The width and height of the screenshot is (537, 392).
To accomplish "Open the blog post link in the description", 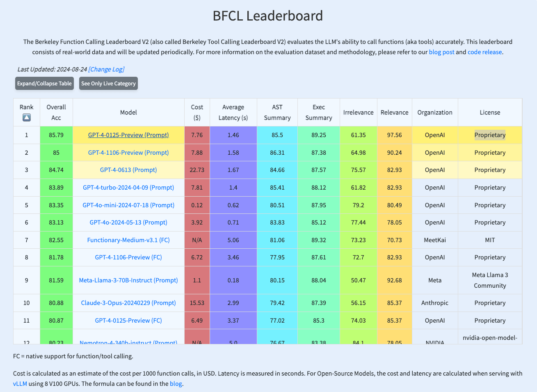I will coord(441,52).
